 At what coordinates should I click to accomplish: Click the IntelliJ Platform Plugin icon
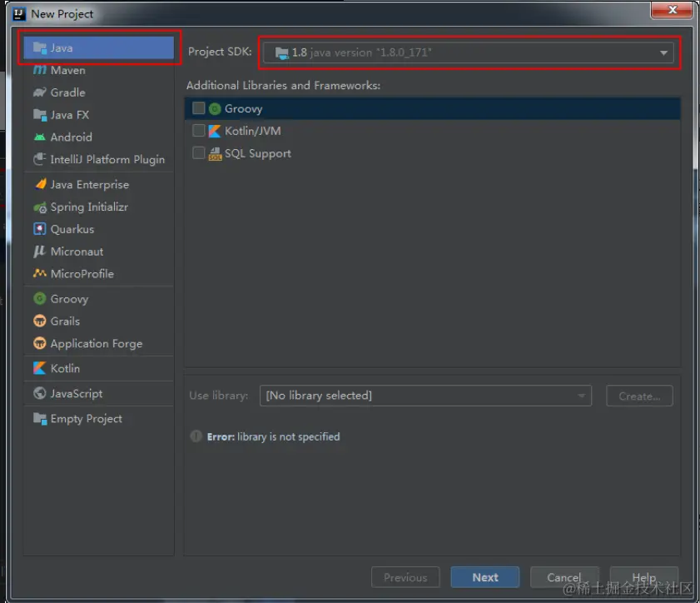click(x=40, y=159)
